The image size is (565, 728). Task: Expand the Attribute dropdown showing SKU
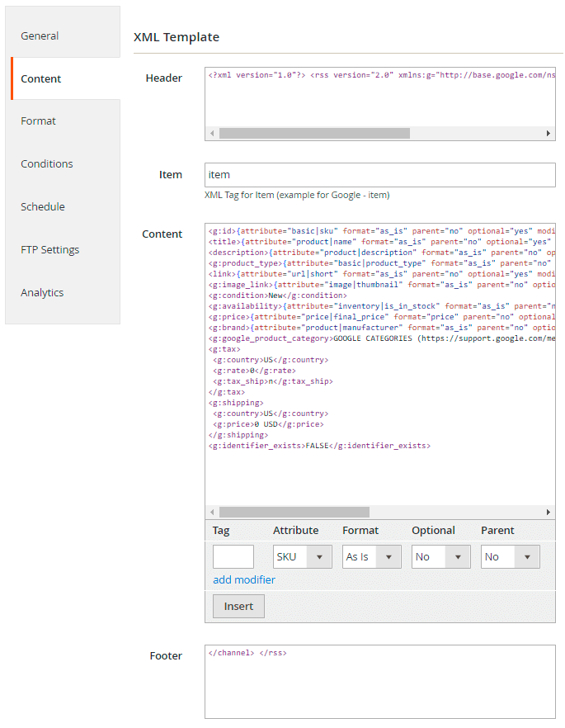pos(302,557)
